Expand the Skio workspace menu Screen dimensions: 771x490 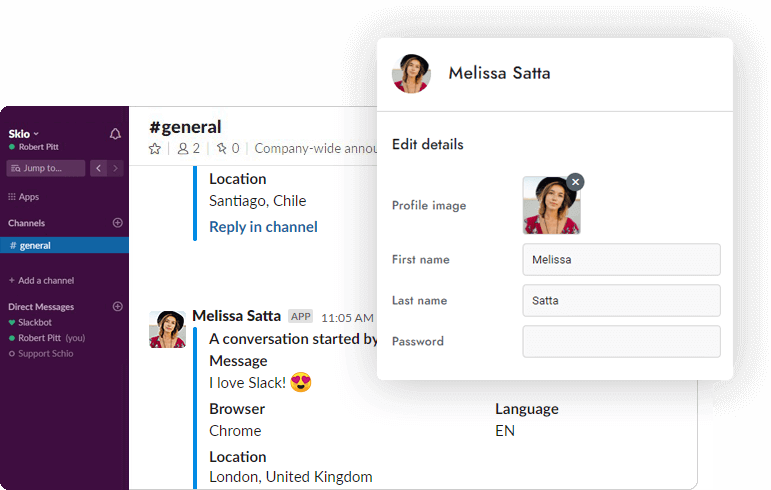click(x=24, y=133)
